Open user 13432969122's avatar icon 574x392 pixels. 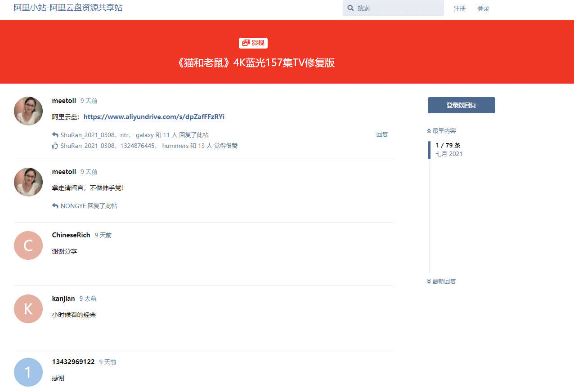tap(28, 372)
